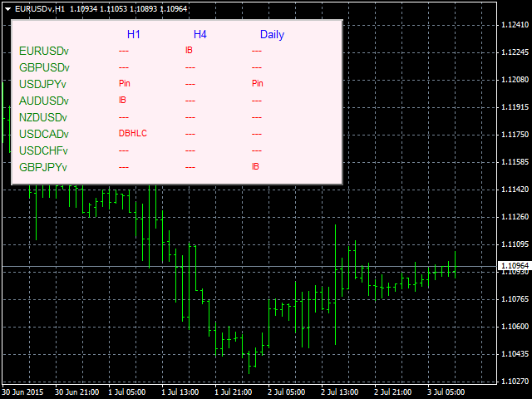Click the IB signal in EURUSDv H4 cell

189,50
